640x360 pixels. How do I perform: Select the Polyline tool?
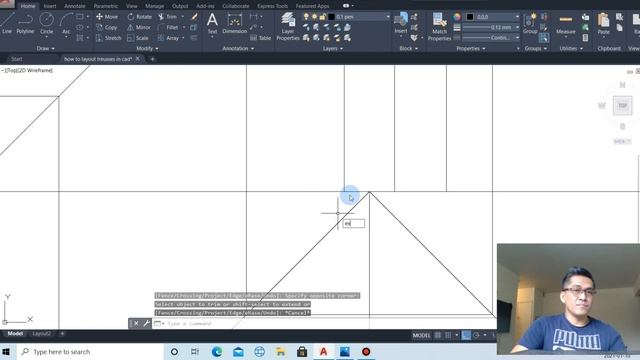pos(25,24)
